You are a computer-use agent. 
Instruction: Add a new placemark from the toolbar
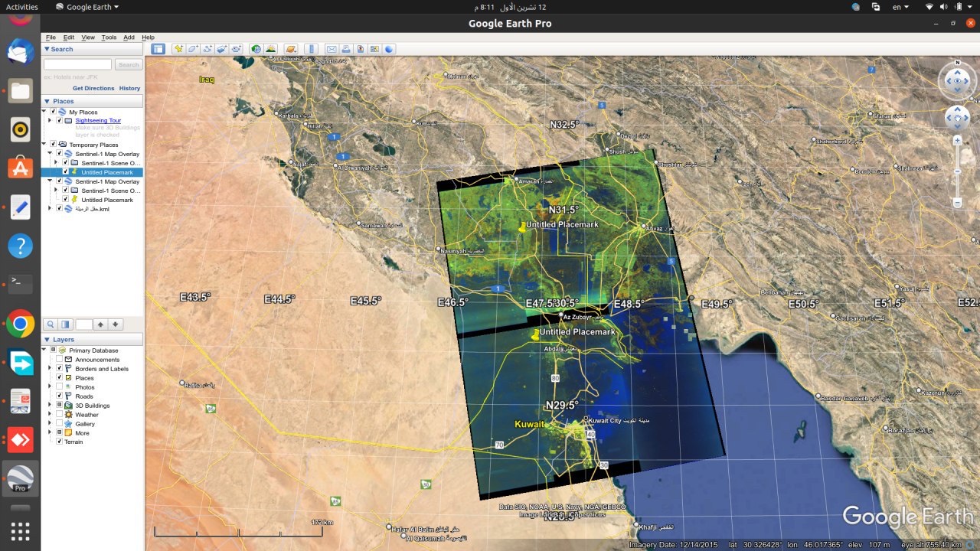click(x=178, y=49)
